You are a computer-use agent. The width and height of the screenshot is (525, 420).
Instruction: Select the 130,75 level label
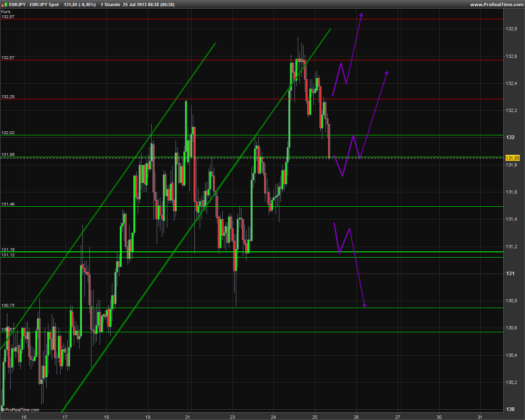(x=8, y=305)
